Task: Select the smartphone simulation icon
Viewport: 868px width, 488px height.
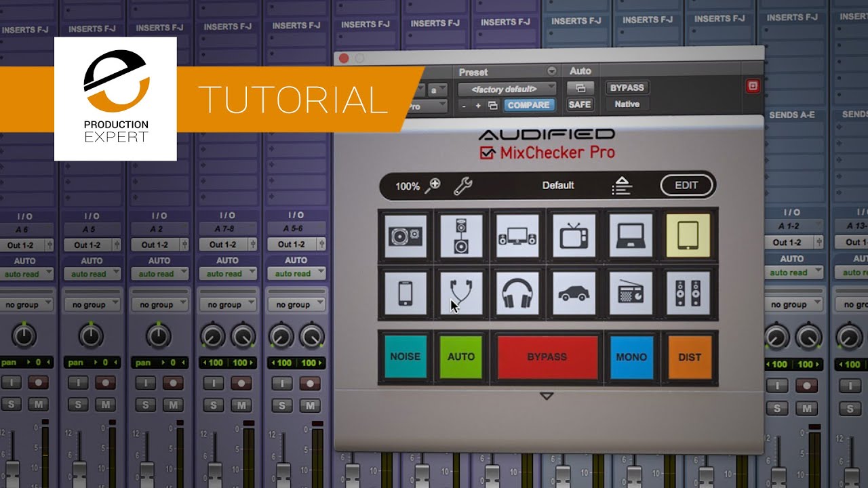Action: pyautogui.click(x=406, y=293)
